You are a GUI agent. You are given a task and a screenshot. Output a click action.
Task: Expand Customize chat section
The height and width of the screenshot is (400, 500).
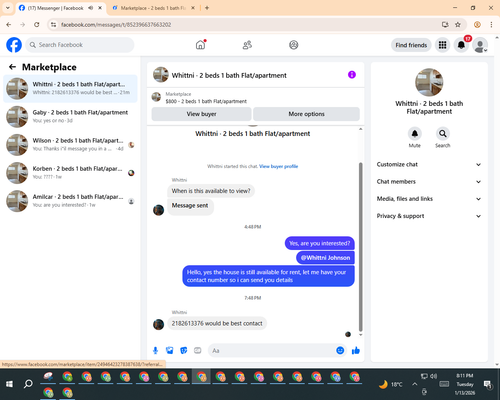[429, 164]
